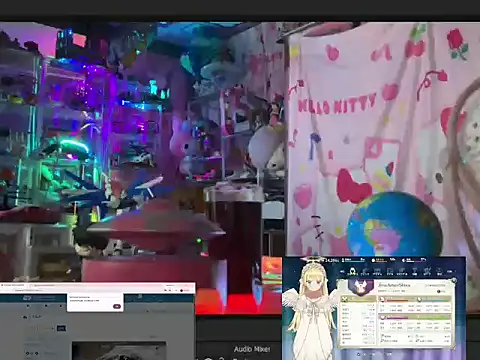This screenshot has height=360, width=480.
Task: Click the first round minus stepper on web page
Action: click(x=27, y=353)
